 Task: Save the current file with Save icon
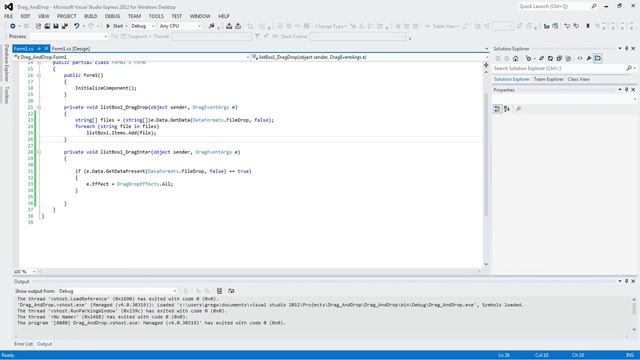(x=56, y=26)
